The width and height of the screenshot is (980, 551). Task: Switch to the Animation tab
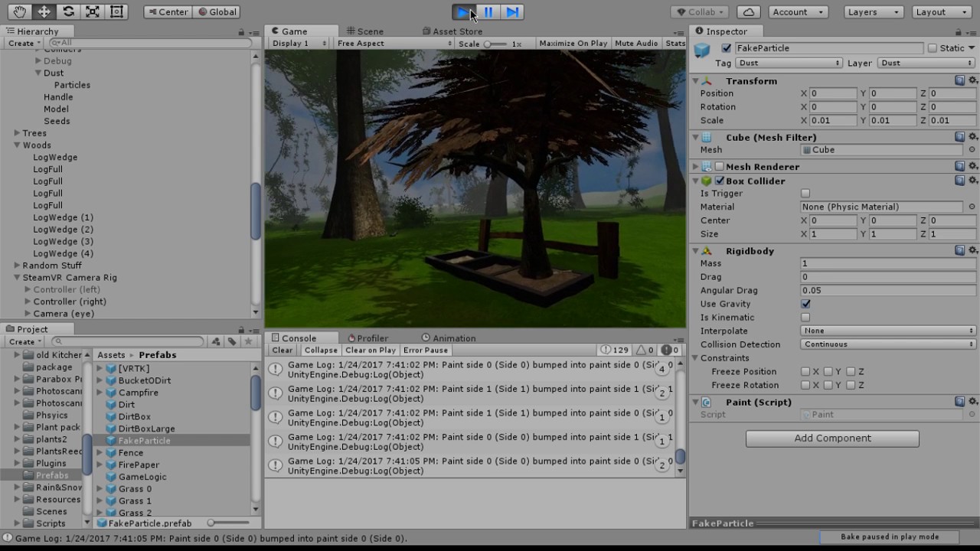tap(449, 338)
